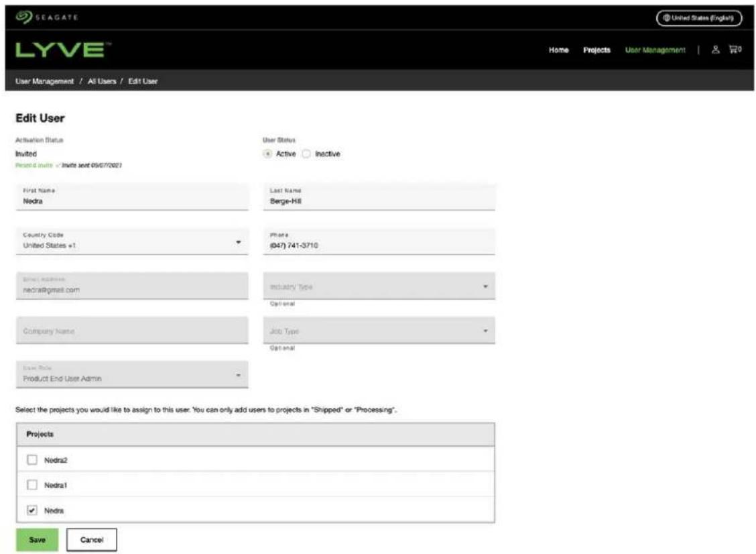Open the user account profile icon
The width and height of the screenshot is (756, 554).
[716, 49]
